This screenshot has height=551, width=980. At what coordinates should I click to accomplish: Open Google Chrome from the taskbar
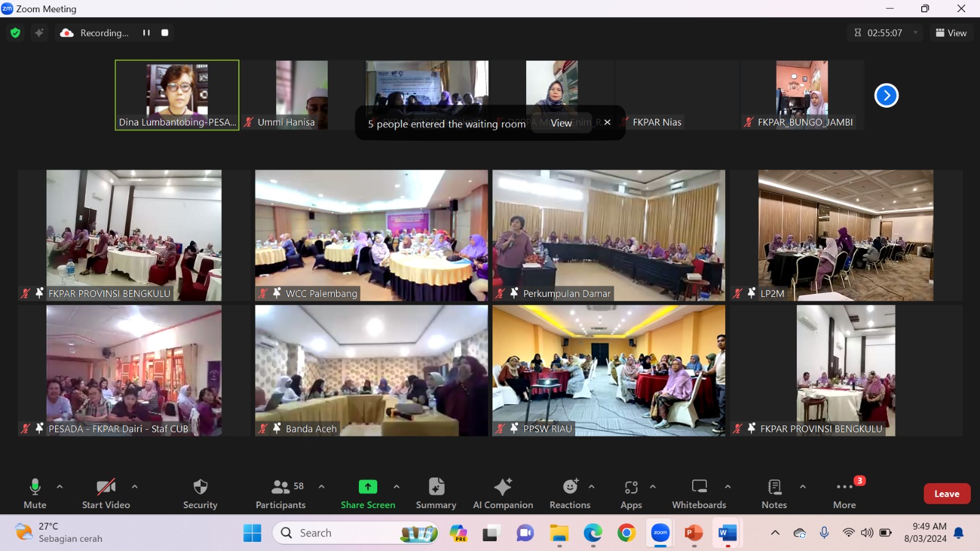click(x=627, y=533)
